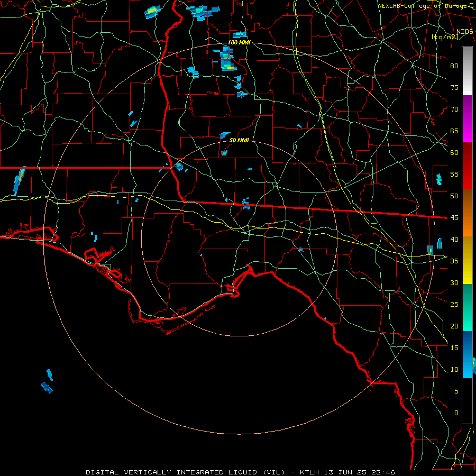Click the 75 value on the VIL scale
Image resolution: width=476 pixels, height=476 pixels.
coord(454,87)
